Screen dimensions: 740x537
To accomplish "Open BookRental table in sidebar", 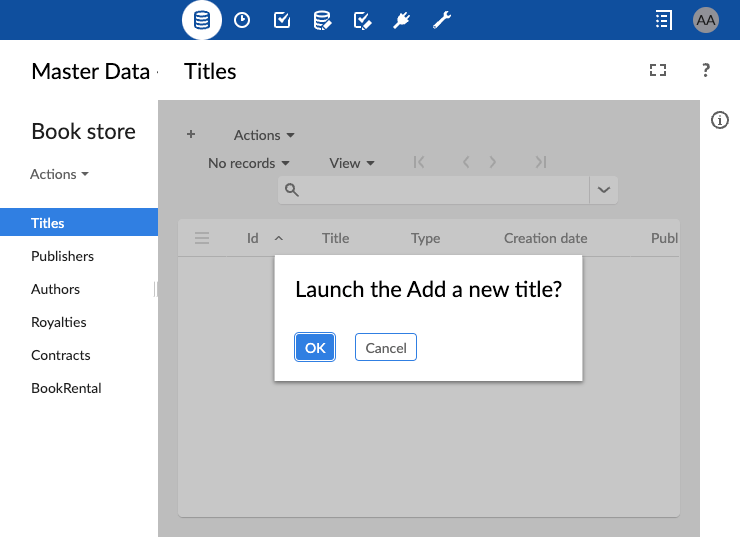I will (66, 388).
